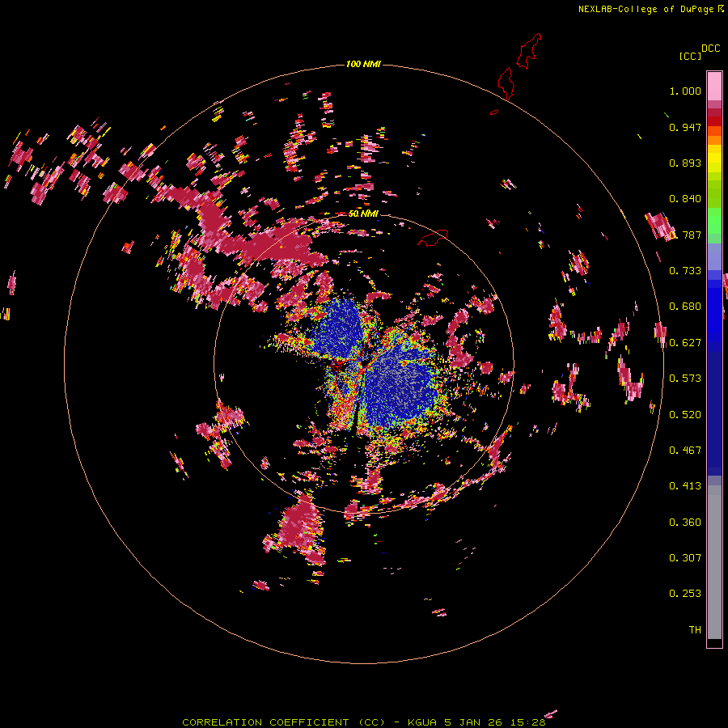Pick the orange band of the colorbar

click(x=714, y=140)
